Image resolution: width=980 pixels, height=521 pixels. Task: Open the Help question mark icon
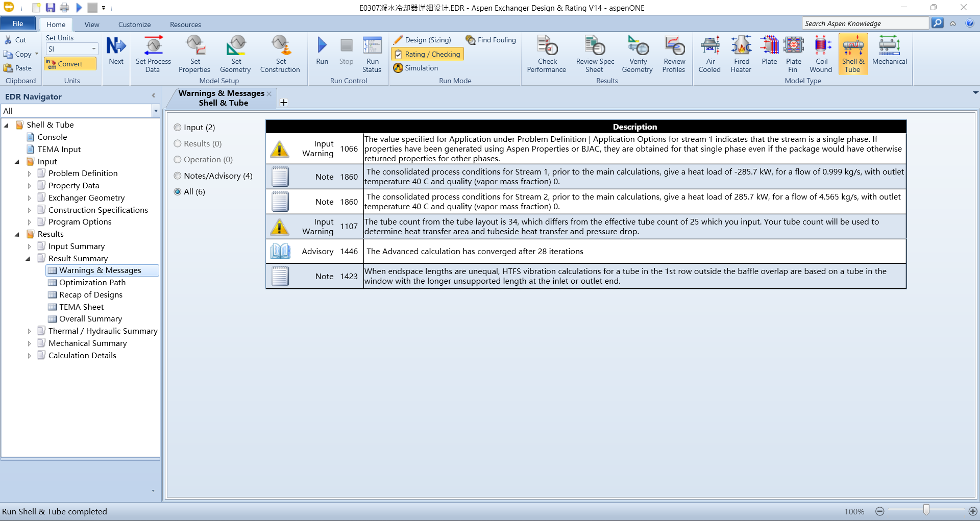(970, 23)
